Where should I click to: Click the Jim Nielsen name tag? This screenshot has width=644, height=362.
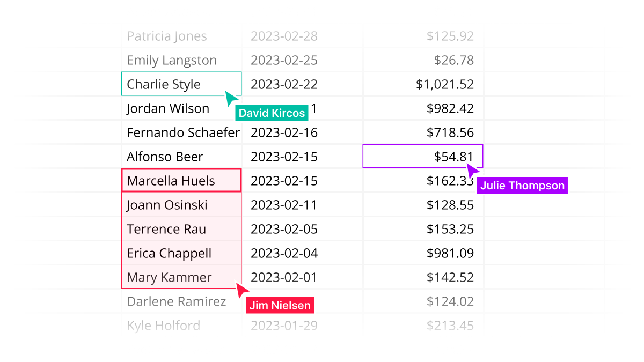coord(280,306)
